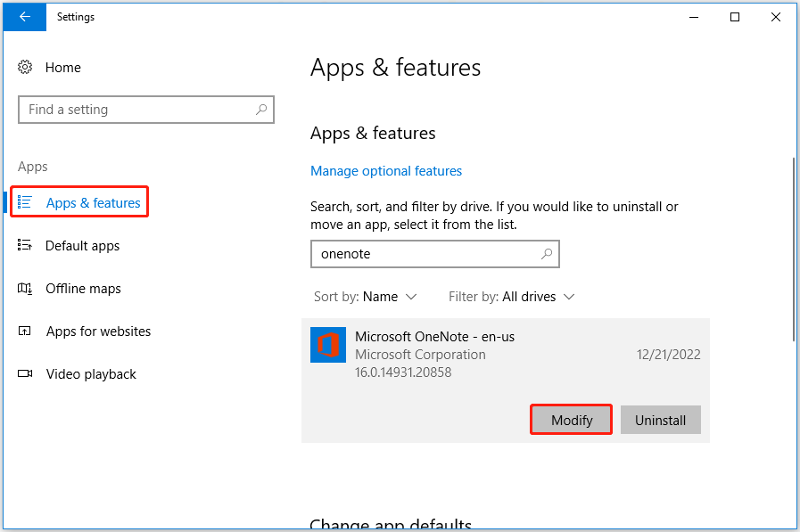The width and height of the screenshot is (800, 532).
Task: Click the Home gear icon
Action: tap(25, 67)
